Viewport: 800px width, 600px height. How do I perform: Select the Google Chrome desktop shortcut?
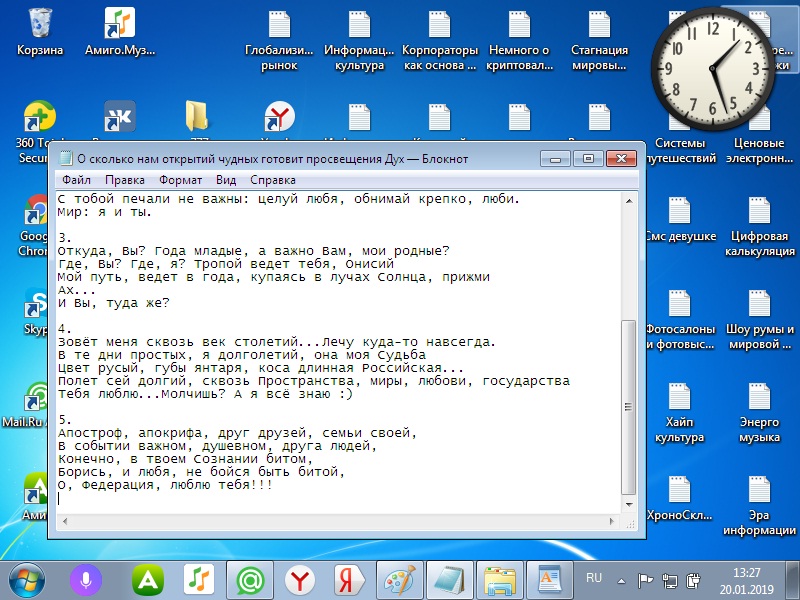tap(37, 224)
